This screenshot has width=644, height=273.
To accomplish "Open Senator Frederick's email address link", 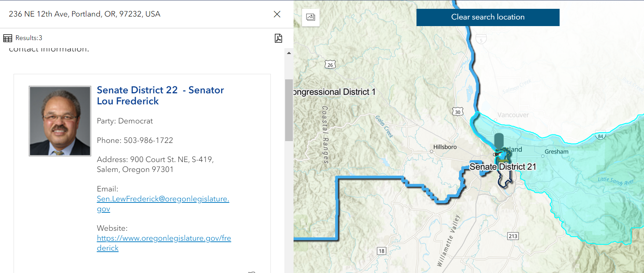I will [163, 199].
